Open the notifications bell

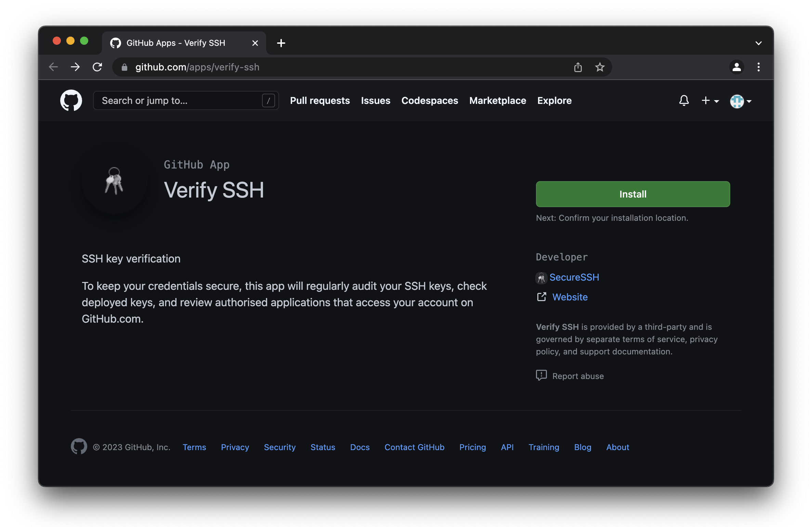(x=684, y=100)
